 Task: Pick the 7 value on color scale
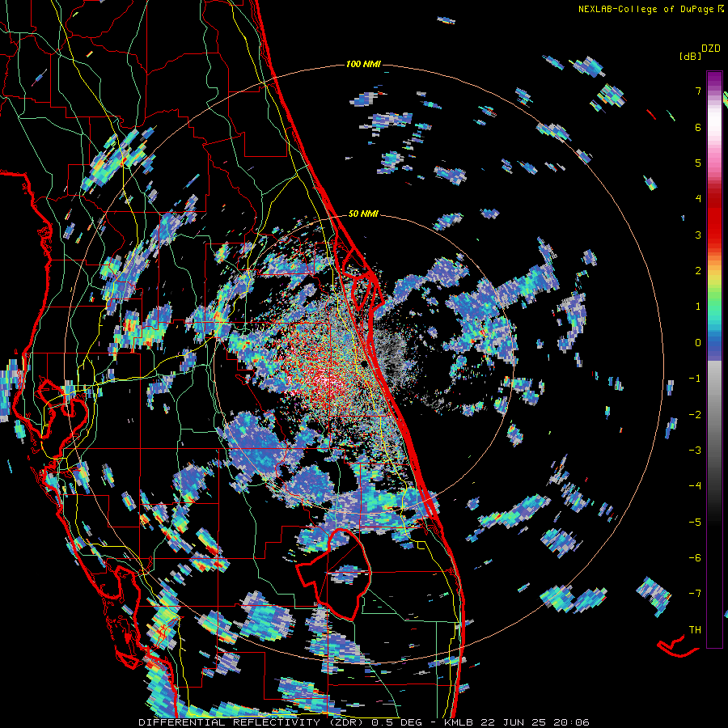pos(698,91)
